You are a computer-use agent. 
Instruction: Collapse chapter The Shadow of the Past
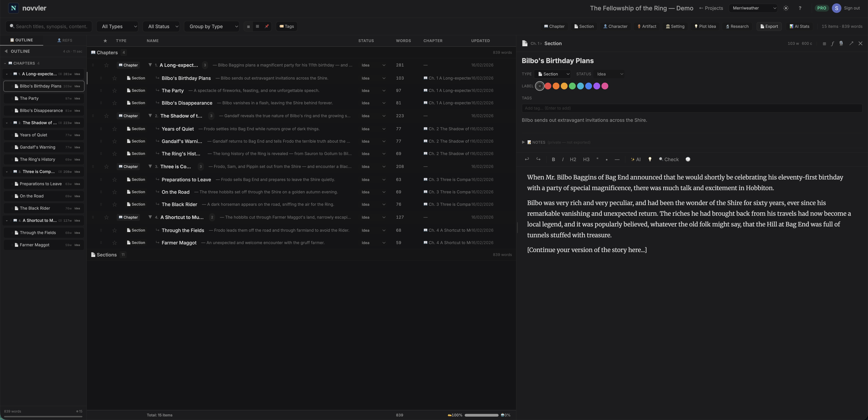(x=150, y=116)
